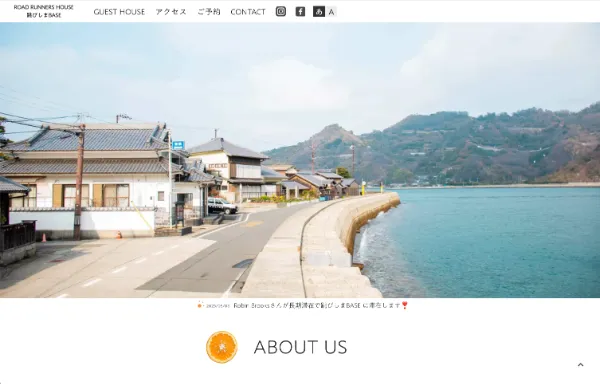Click the ROAD RUNNERS HOUSE site title

[44, 7]
